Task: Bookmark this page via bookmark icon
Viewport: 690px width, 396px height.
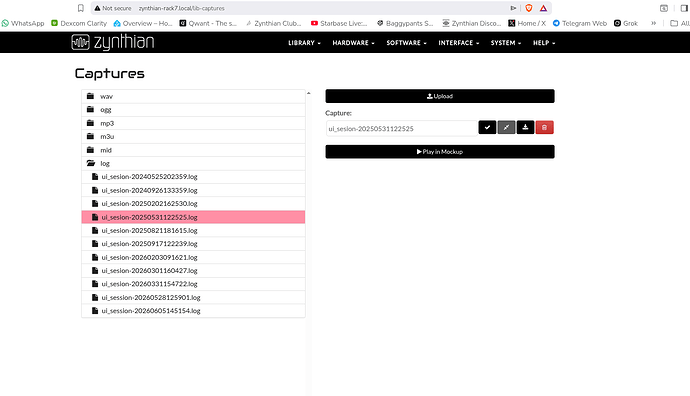Action: click(x=81, y=8)
